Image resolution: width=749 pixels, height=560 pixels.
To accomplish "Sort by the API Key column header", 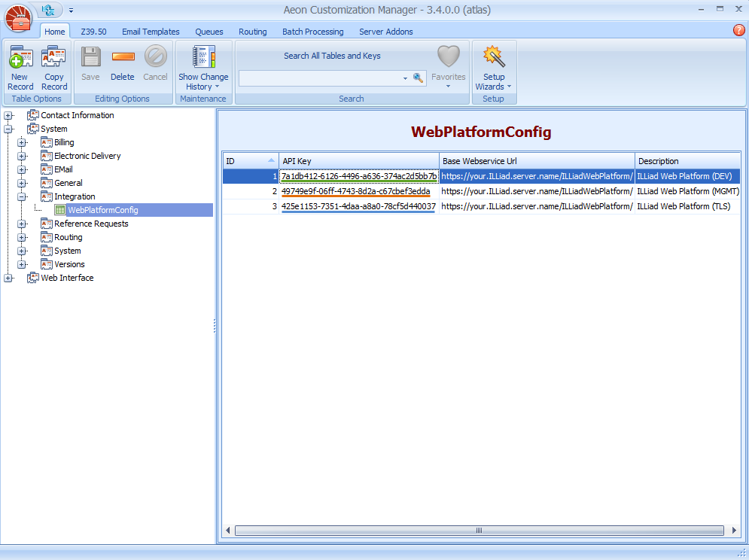I will point(358,161).
